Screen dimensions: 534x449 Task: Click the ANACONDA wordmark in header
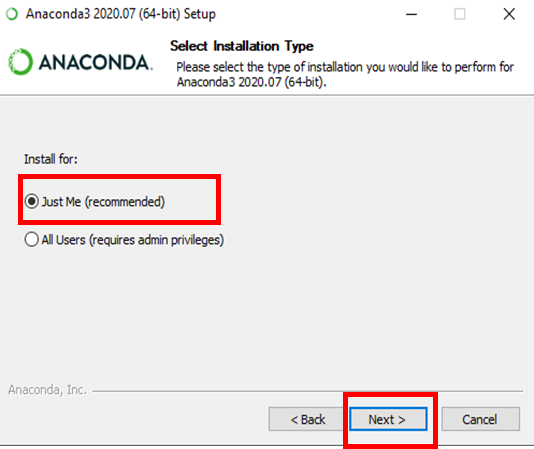point(94,63)
